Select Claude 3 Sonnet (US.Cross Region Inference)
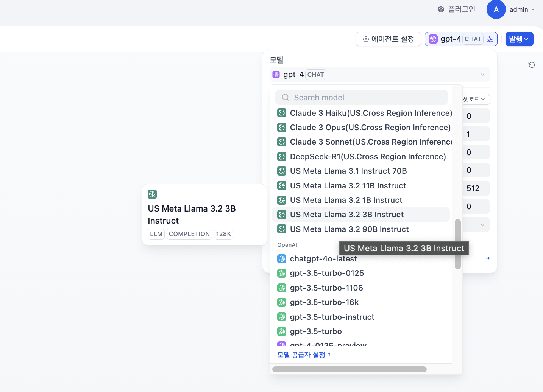This screenshot has width=543, height=392. point(362,142)
